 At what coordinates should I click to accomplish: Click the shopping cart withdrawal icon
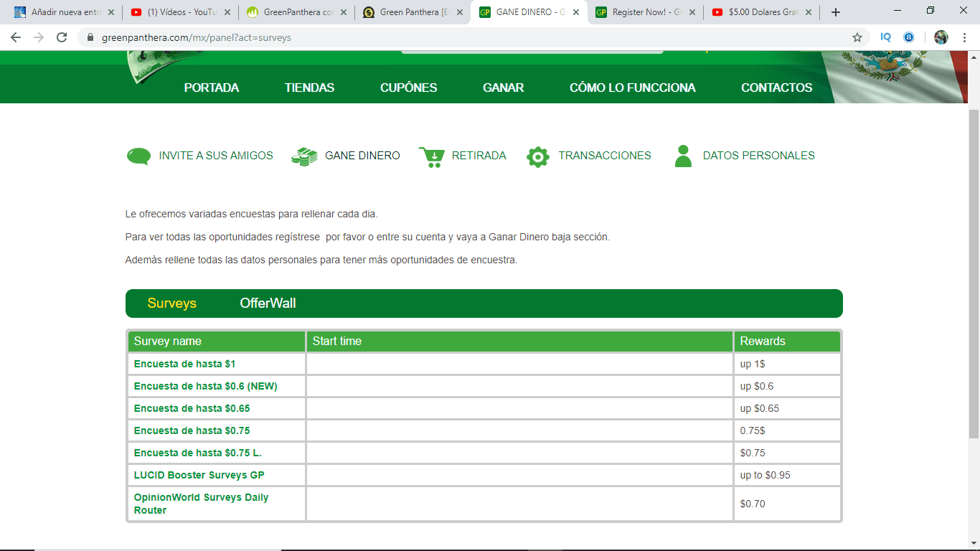432,156
